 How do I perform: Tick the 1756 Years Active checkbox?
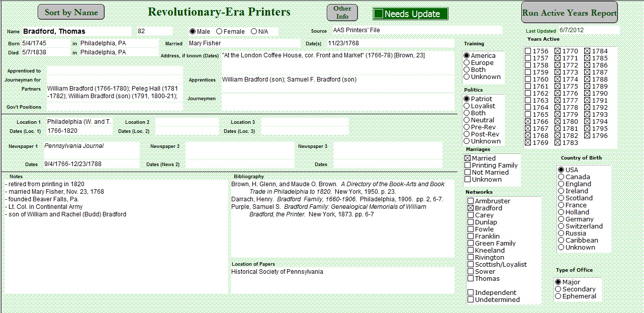coord(528,51)
